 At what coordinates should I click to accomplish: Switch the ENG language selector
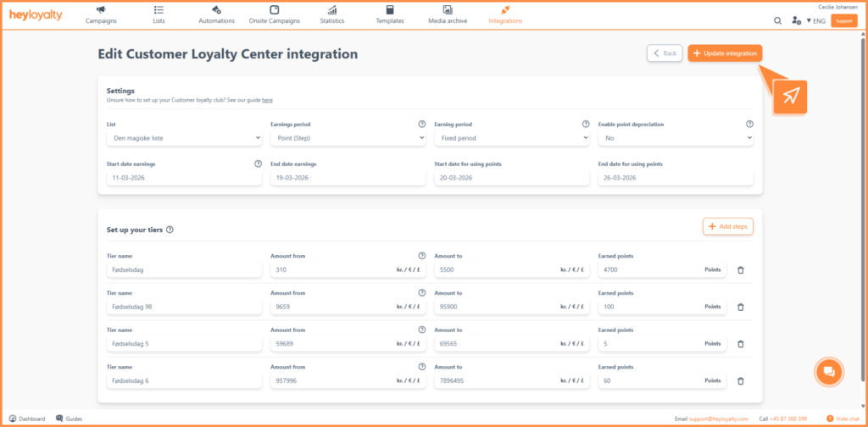(816, 21)
